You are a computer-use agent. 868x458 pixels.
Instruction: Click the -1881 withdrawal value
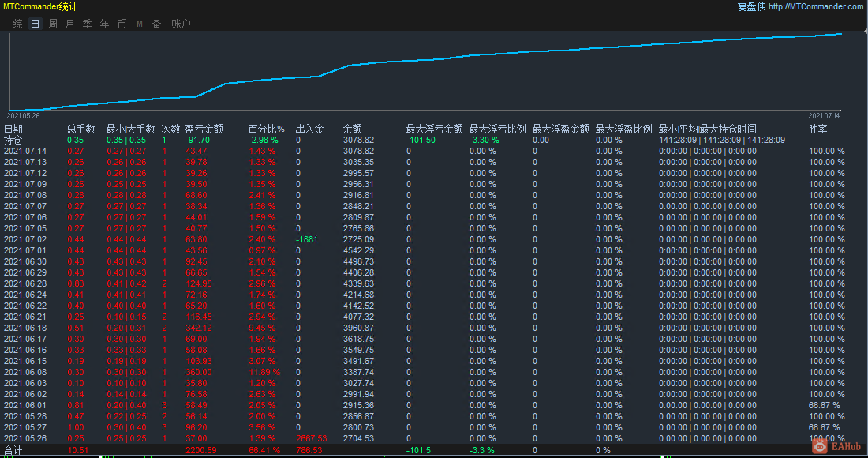click(307, 240)
